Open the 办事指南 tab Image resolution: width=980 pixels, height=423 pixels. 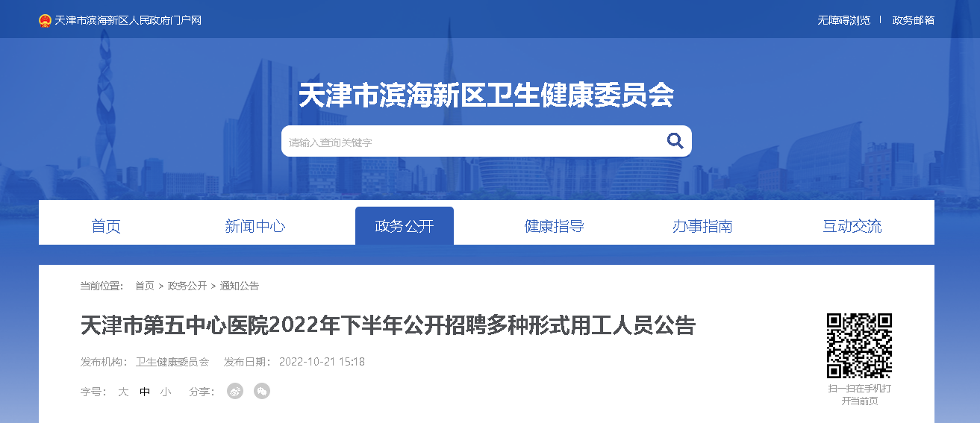click(702, 226)
